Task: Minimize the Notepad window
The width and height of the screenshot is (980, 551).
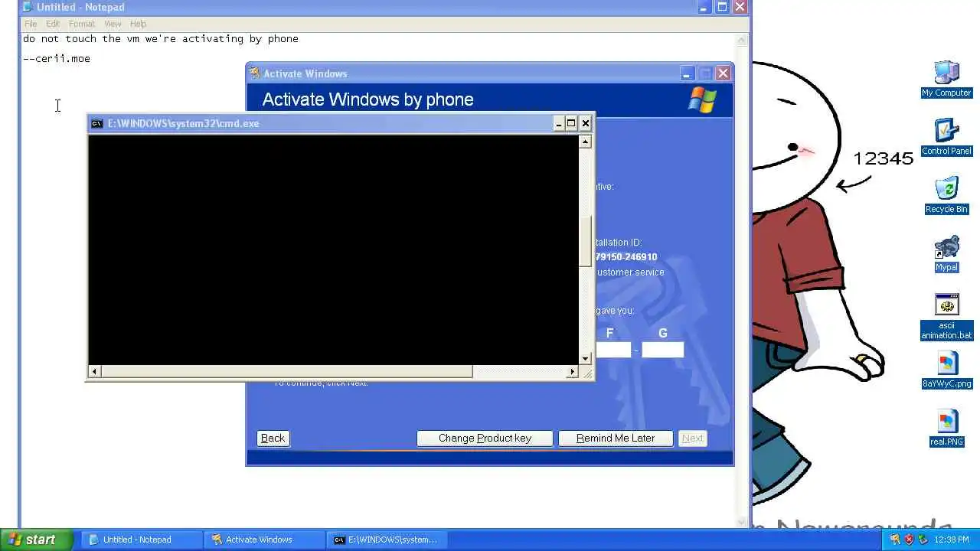Action: (704, 7)
